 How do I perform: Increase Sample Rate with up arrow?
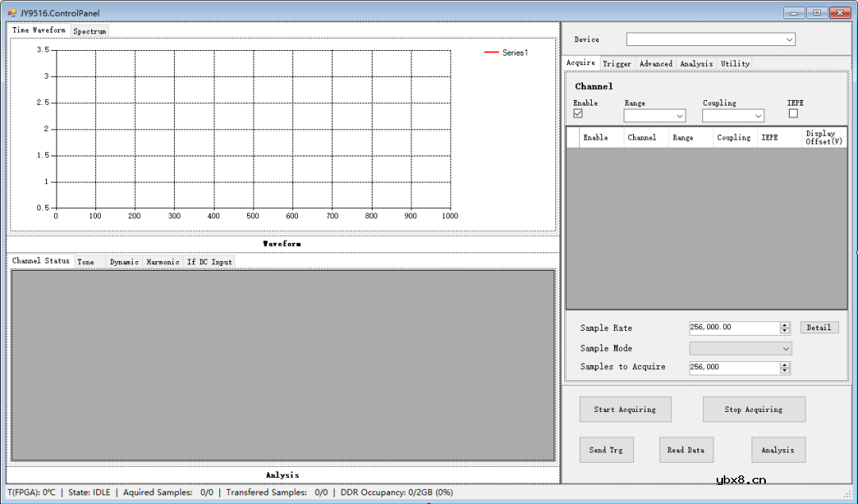click(785, 325)
